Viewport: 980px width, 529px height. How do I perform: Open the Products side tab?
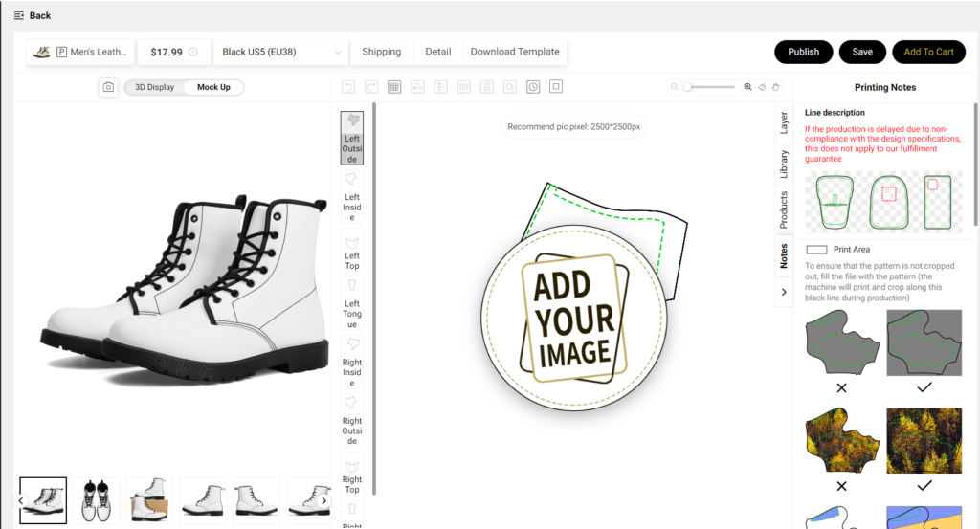coord(784,209)
